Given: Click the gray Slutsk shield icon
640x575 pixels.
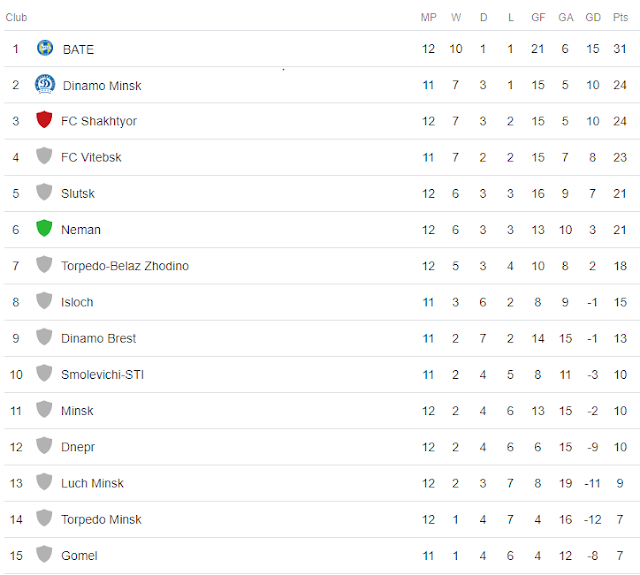Looking at the screenshot, I should point(44,193).
